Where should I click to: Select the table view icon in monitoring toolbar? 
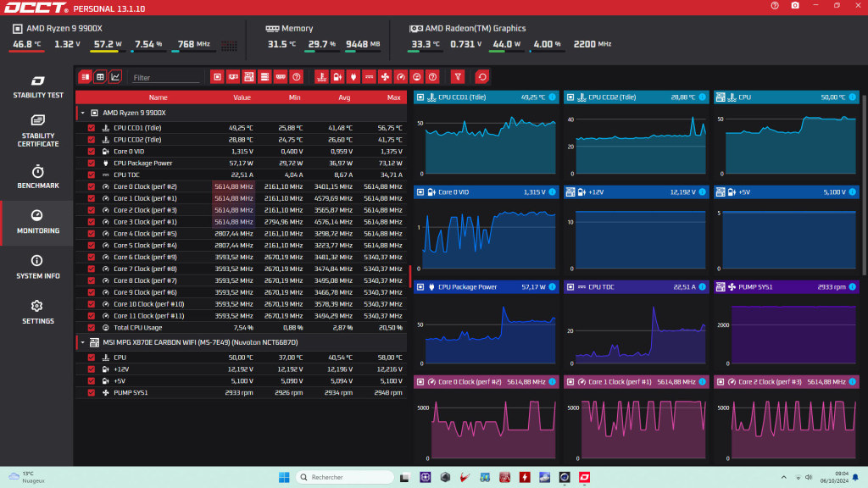click(100, 77)
